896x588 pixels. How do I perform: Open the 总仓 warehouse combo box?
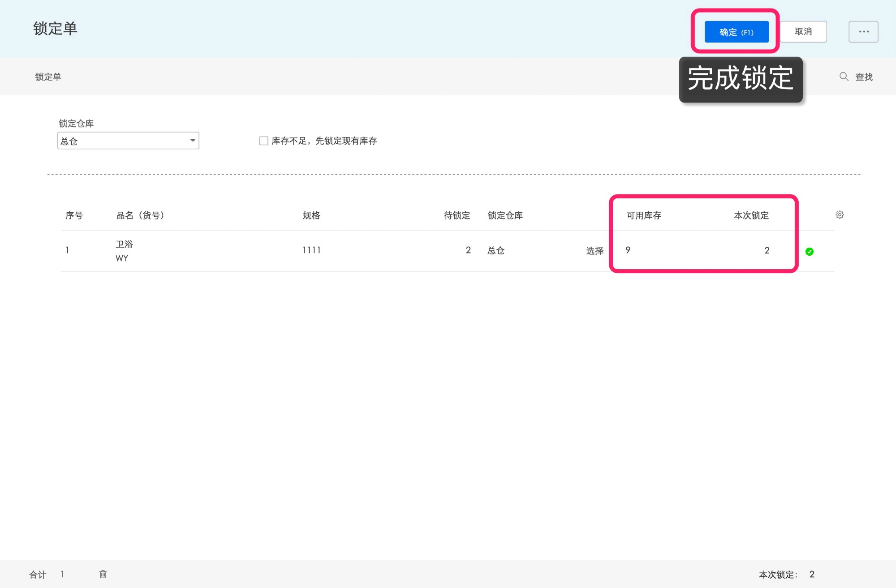128,141
